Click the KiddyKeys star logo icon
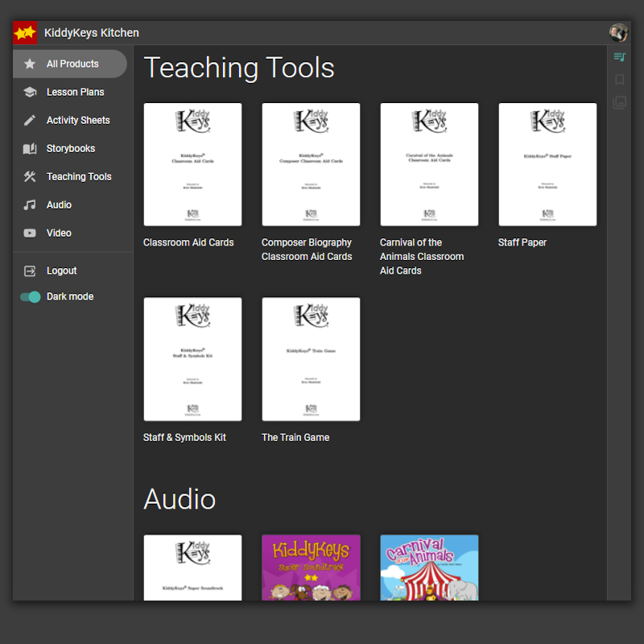Image resolution: width=644 pixels, height=644 pixels. [x=25, y=32]
